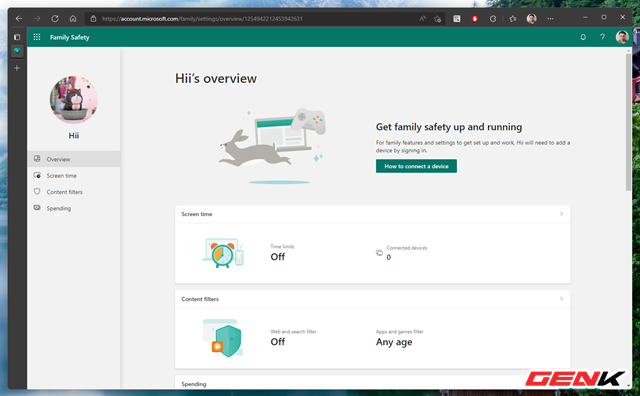This screenshot has height=396, width=640.
Task: Open Content filters in the sidebar
Action: pos(74,192)
